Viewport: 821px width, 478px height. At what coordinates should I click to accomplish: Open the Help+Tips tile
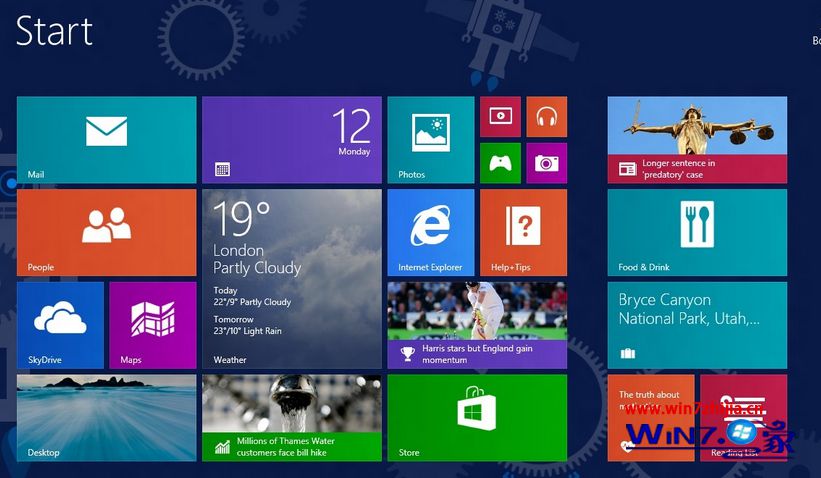point(524,232)
